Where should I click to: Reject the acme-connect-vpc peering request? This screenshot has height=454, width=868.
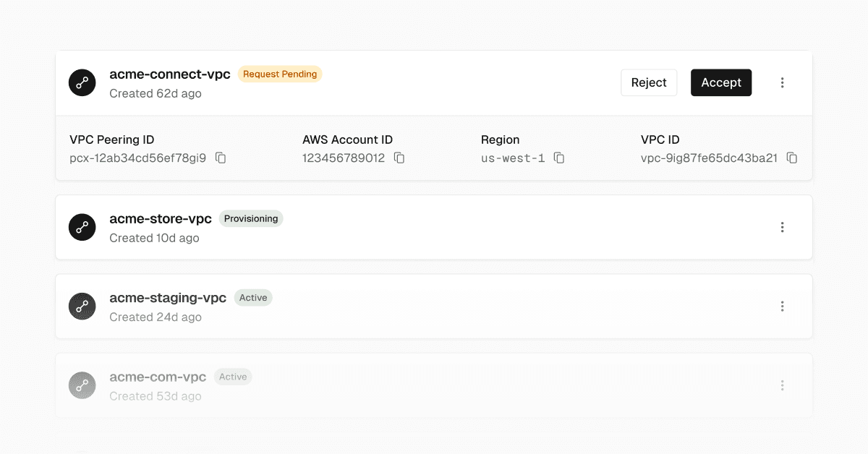coord(649,82)
